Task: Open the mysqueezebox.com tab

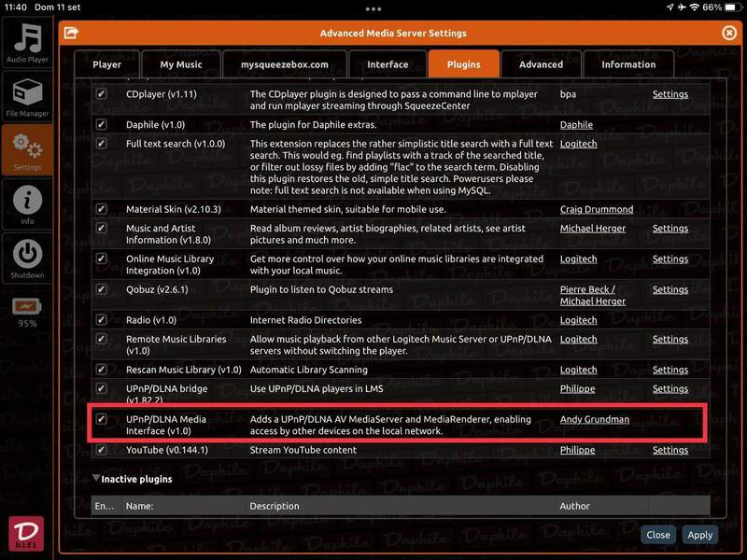Action: pos(285,64)
